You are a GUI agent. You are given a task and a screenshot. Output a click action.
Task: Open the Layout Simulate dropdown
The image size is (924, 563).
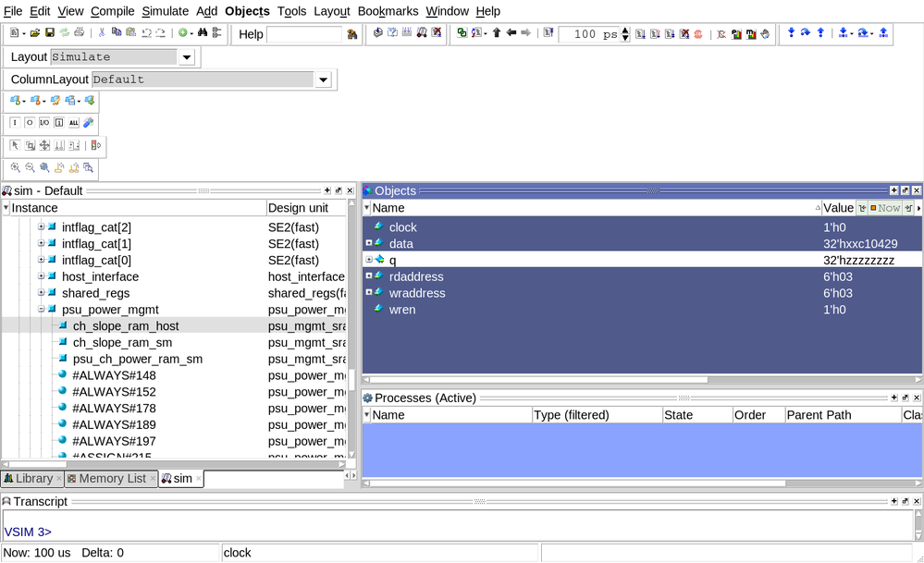pyautogui.click(x=186, y=57)
